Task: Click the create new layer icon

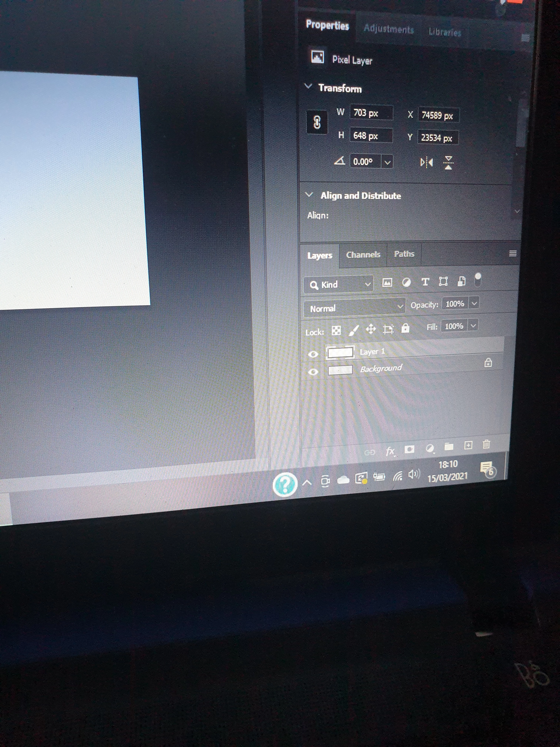Action: click(x=468, y=445)
